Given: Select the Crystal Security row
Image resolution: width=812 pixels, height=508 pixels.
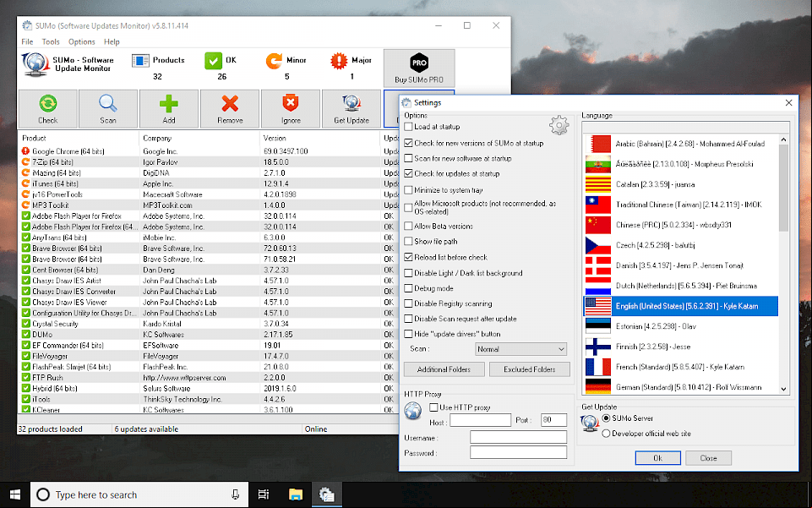Looking at the screenshot, I should (210, 324).
